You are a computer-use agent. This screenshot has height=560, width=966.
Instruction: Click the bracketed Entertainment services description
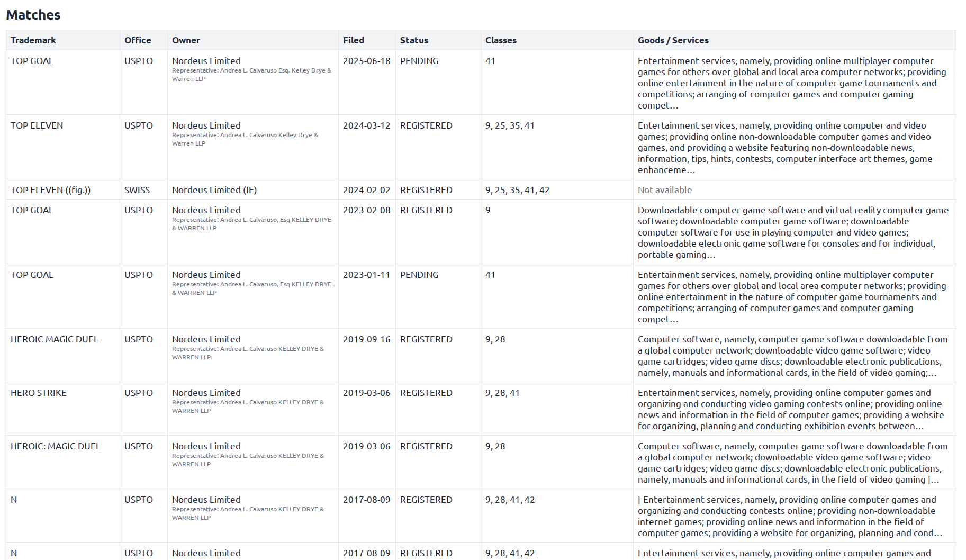click(790, 516)
